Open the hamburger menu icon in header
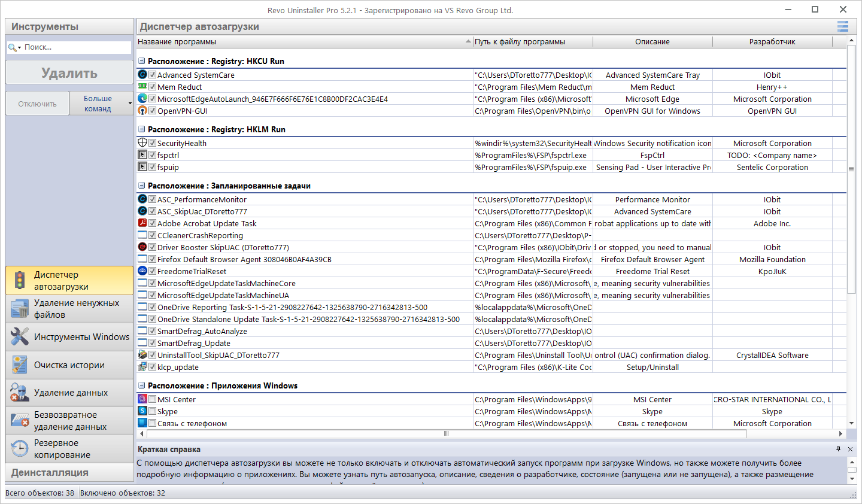 [843, 26]
